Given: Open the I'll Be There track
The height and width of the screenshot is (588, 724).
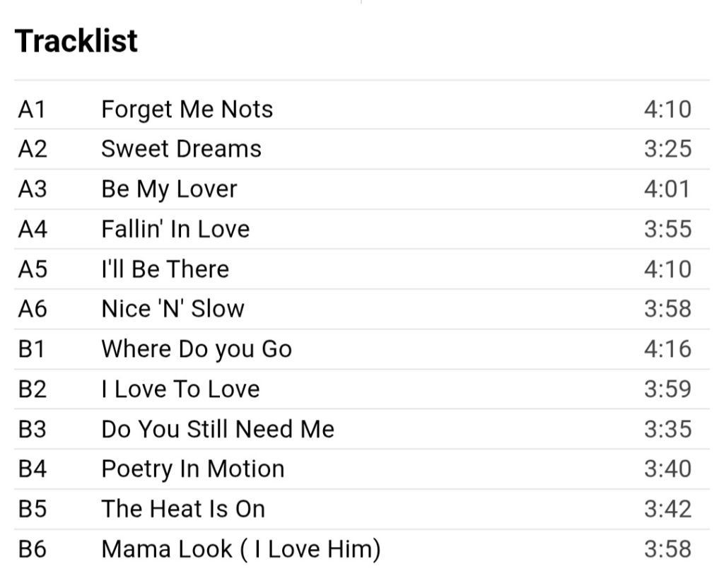Looking at the screenshot, I should point(165,269).
